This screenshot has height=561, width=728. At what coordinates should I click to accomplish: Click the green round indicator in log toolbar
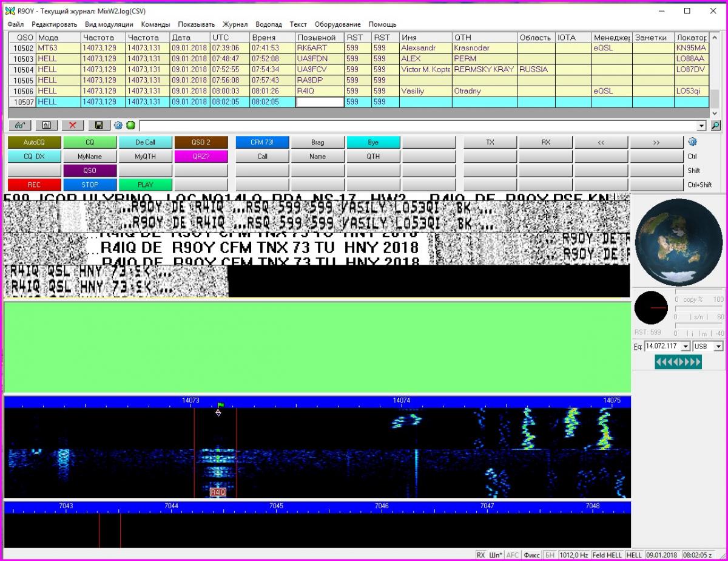(x=130, y=125)
